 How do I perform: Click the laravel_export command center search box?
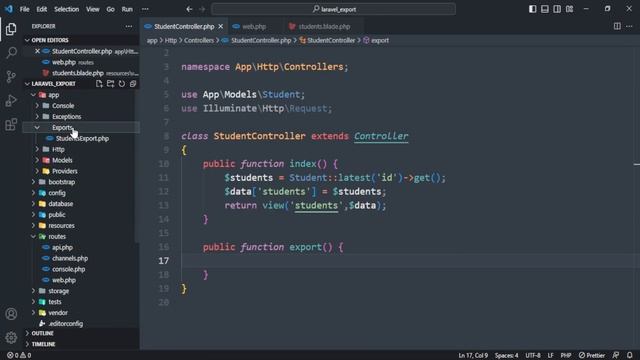[333, 9]
